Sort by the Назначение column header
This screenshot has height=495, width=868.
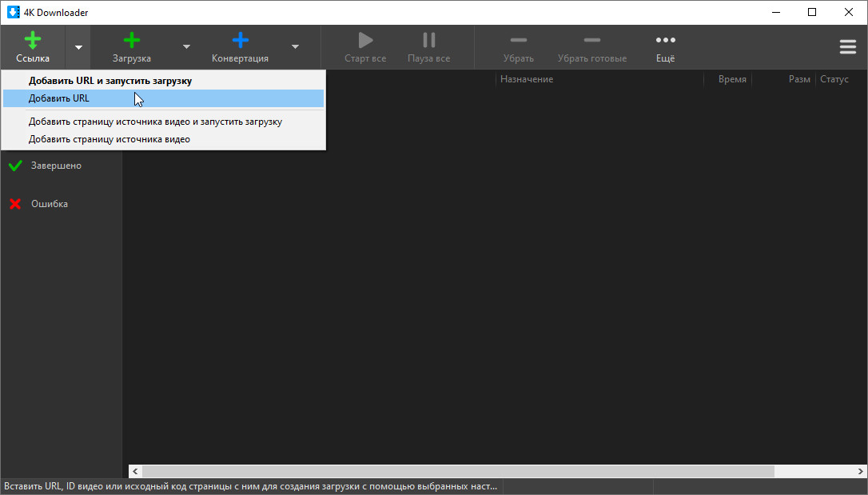tap(527, 79)
